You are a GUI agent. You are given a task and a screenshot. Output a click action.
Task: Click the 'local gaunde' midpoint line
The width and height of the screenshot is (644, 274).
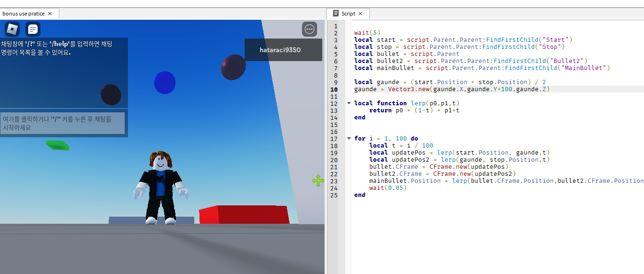pos(450,82)
